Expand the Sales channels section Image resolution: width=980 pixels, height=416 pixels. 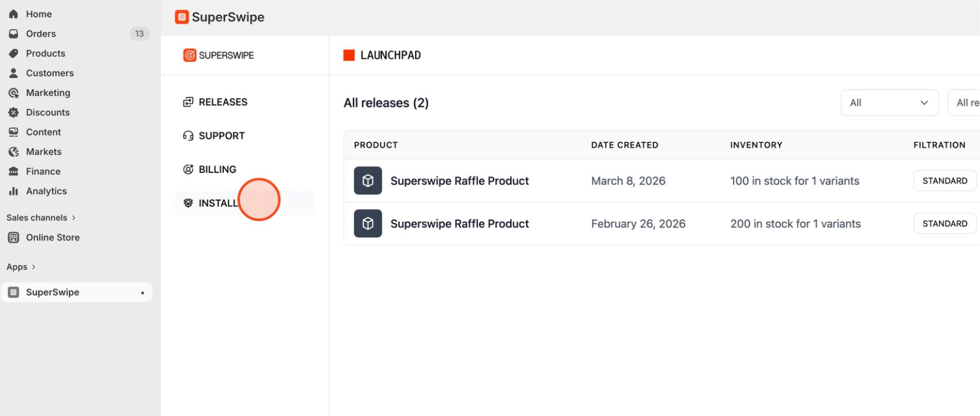click(x=41, y=218)
